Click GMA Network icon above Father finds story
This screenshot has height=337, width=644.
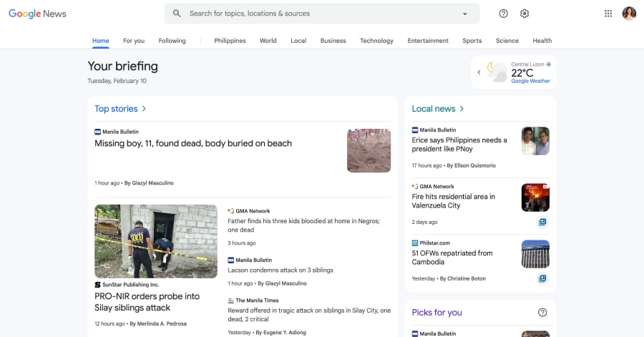click(x=231, y=211)
